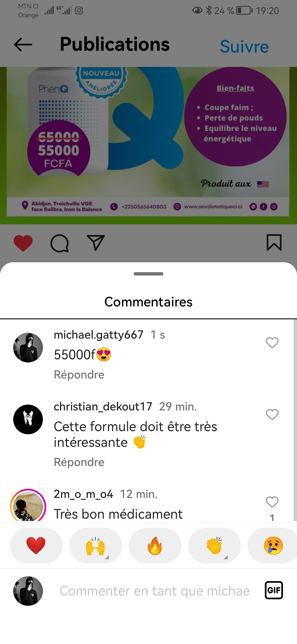Image resolution: width=297 pixels, height=644 pixels.
Task: Insert the raised hands quick emoji
Action: (95, 545)
